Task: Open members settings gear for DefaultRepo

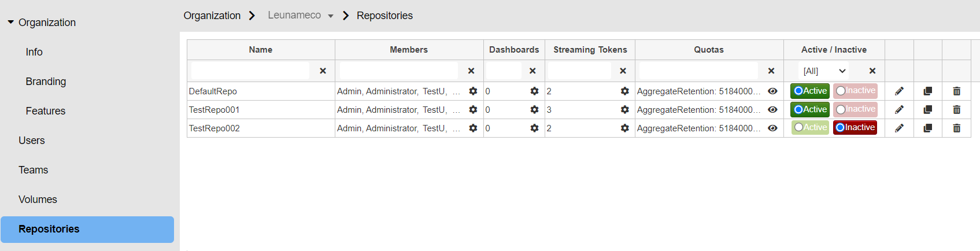Action: point(473,91)
